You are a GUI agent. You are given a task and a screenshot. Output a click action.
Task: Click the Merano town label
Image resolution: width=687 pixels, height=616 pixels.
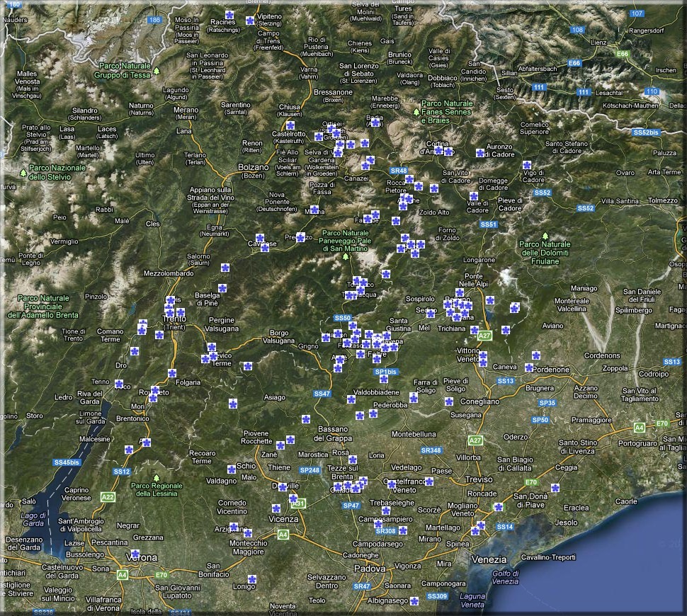(186, 110)
